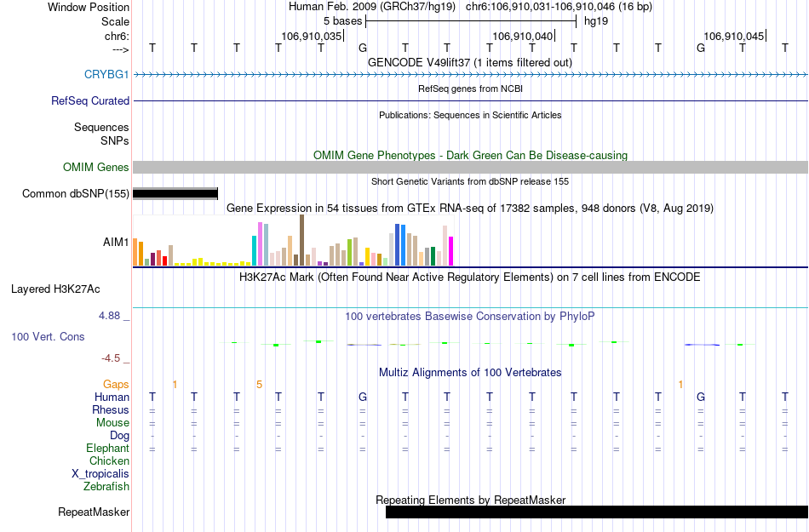Open the RefSeq Curated track label
The height and width of the screenshot is (532, 809).
(x=89, y=100)
